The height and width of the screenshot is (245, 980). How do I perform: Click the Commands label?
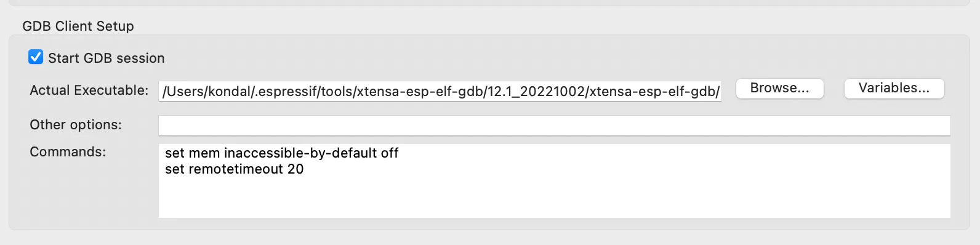pyautogui.click(x=68, y=152)
